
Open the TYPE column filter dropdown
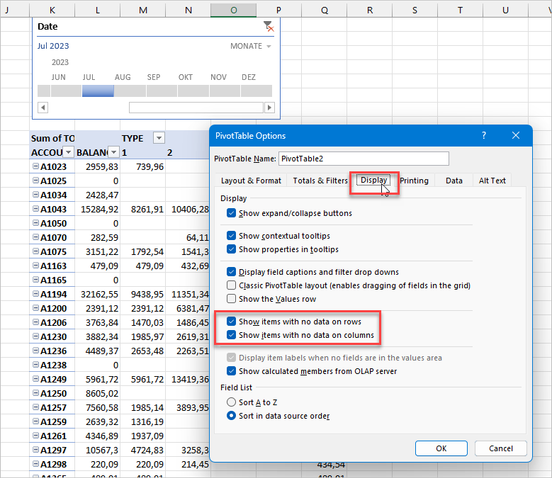coord(159,138)
